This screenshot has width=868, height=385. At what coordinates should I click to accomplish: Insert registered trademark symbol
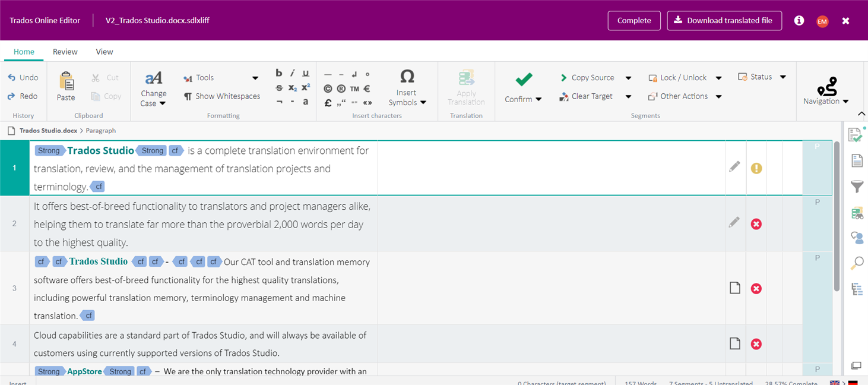pos(341,89)
